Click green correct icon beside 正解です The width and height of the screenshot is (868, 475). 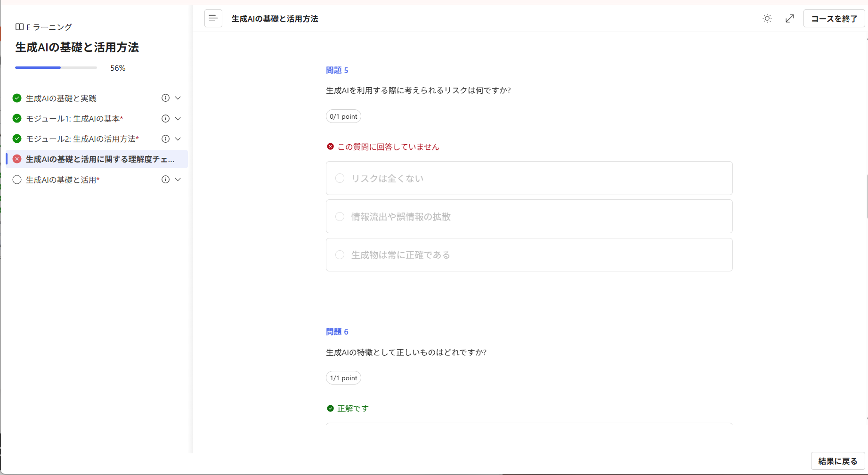point(330,409)
